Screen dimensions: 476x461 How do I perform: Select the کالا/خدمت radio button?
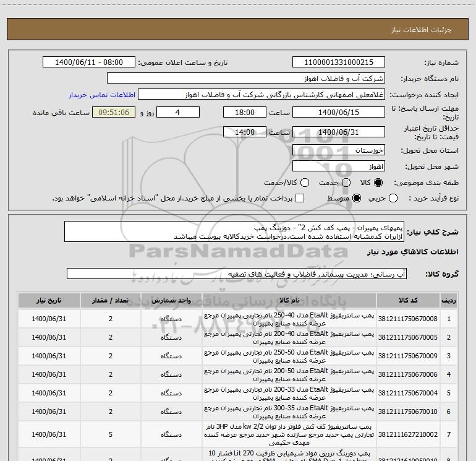tap(305, 183)
